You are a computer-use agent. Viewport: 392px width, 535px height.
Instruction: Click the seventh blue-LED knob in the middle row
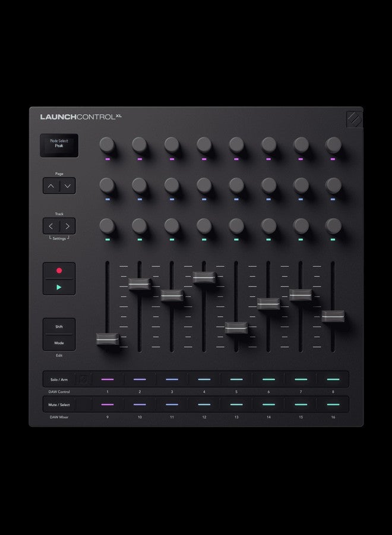[301, 185]
